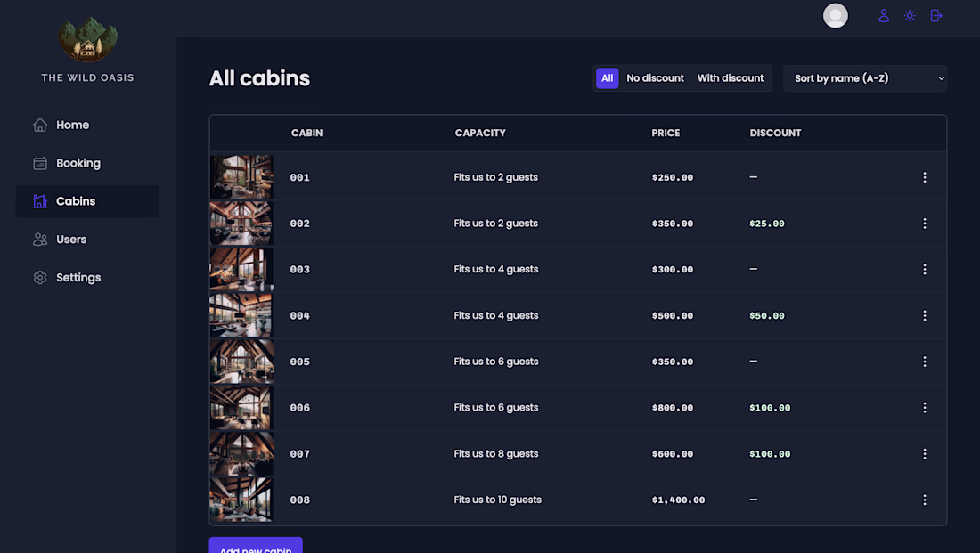Click the Home house icon
Viewport: 980px width, 553px height.
point(40,125)
